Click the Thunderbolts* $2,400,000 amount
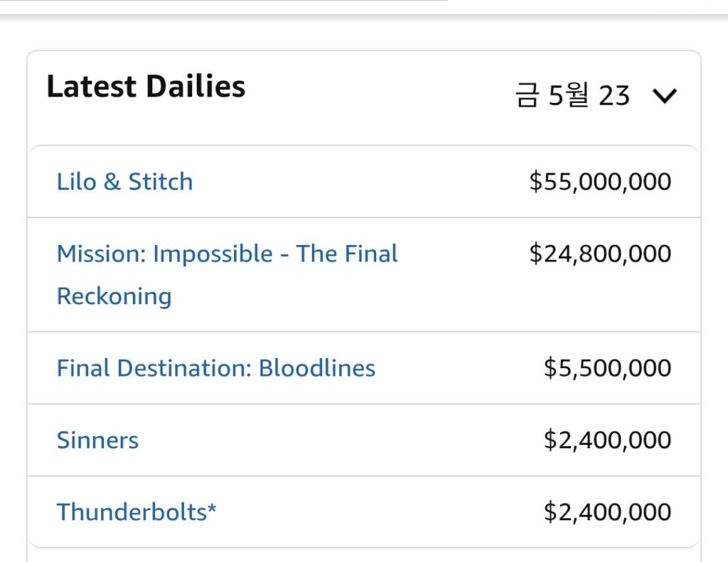The height and width of the screenshot is (562, 728). (x=607, y=512)
